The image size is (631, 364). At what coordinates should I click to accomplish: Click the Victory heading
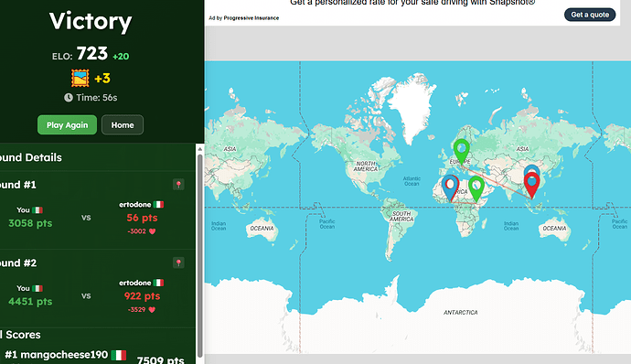[91, 21]
